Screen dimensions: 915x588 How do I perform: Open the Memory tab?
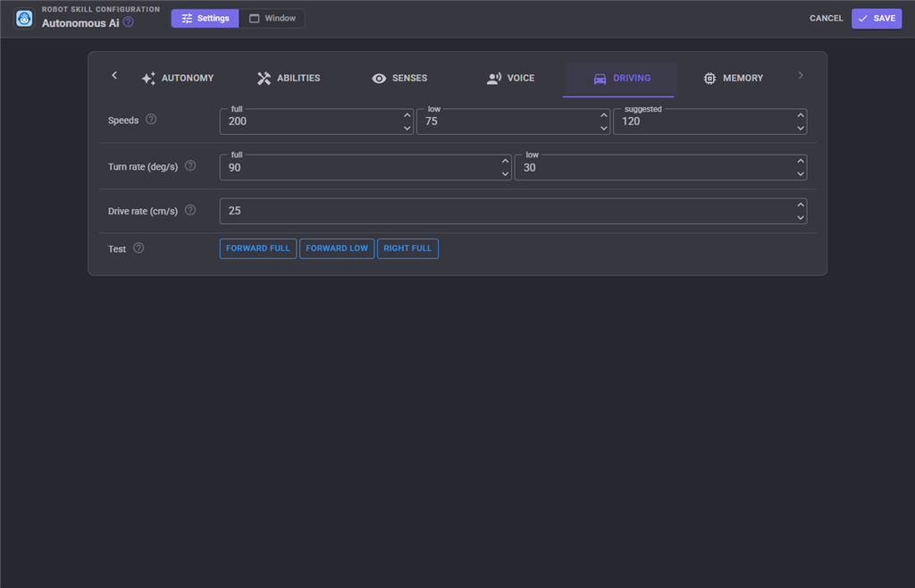click(734, 78)
